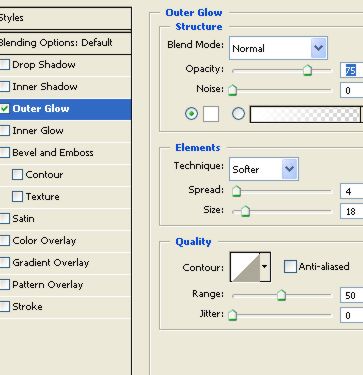The width and height of the screenshot is (363, 375).
Task: Click the Spread slider handle
Action: tap(236, 191)
